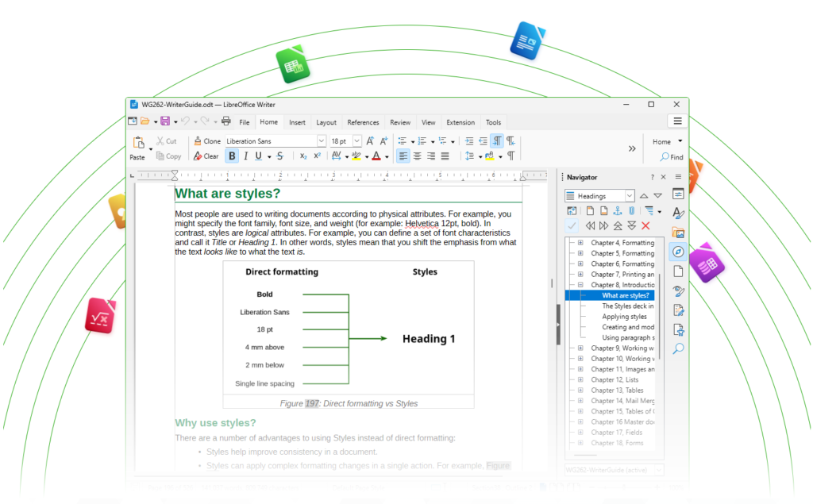Click Clear direct formatting eraser
The height and width of the screenshot is (504, 813).
pyautogui.click(x=198, y=156)
